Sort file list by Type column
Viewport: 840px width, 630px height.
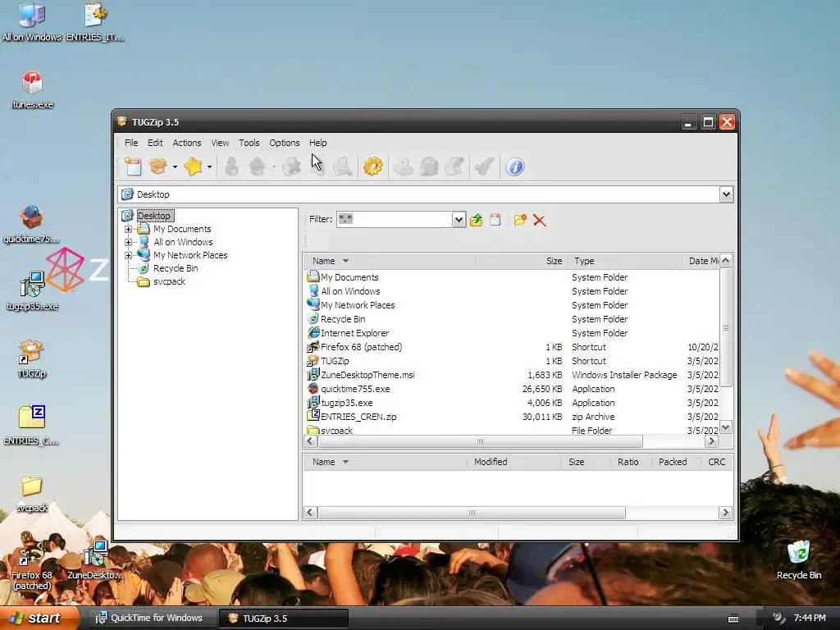624,261
